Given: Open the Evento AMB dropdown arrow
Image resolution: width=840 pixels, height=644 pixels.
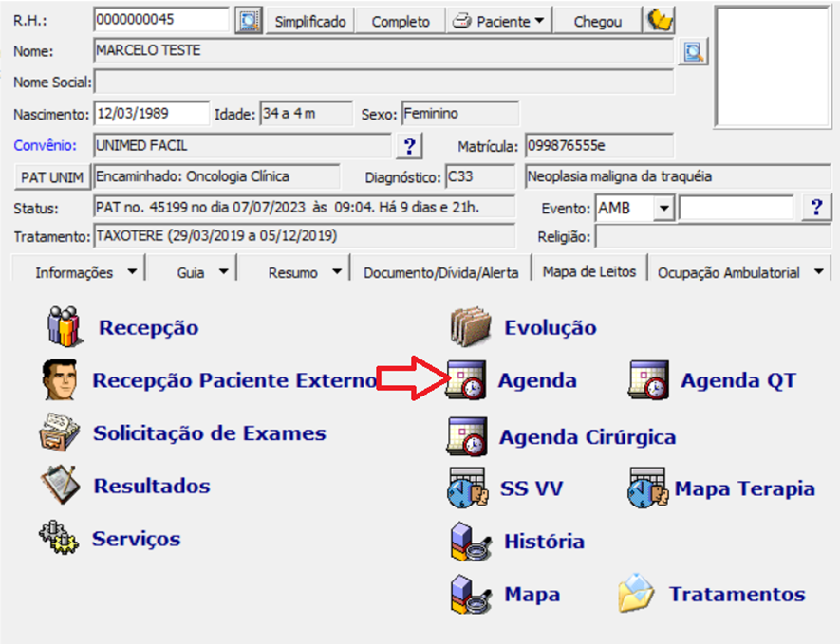Looking at the screenshot, I should [663, 208].
